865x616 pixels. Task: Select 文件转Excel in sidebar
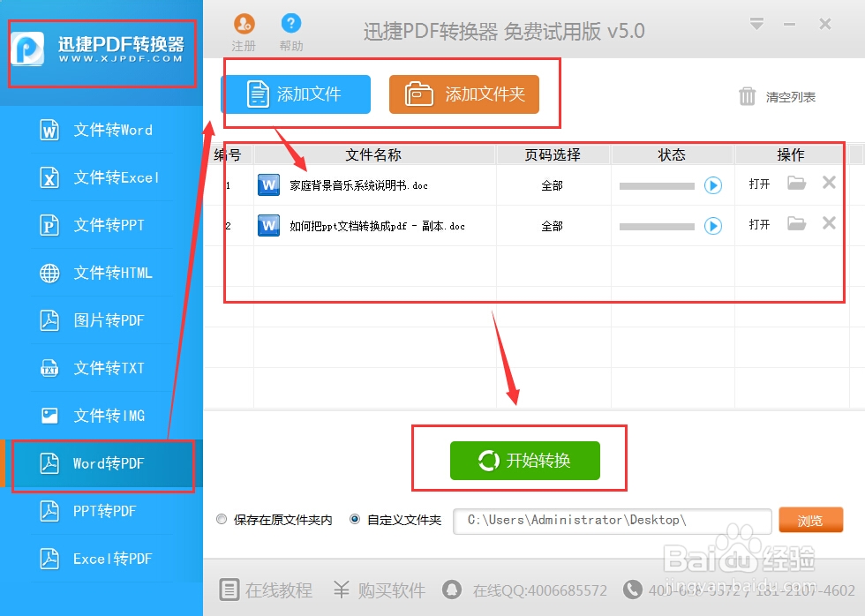[x=102, y=177]
